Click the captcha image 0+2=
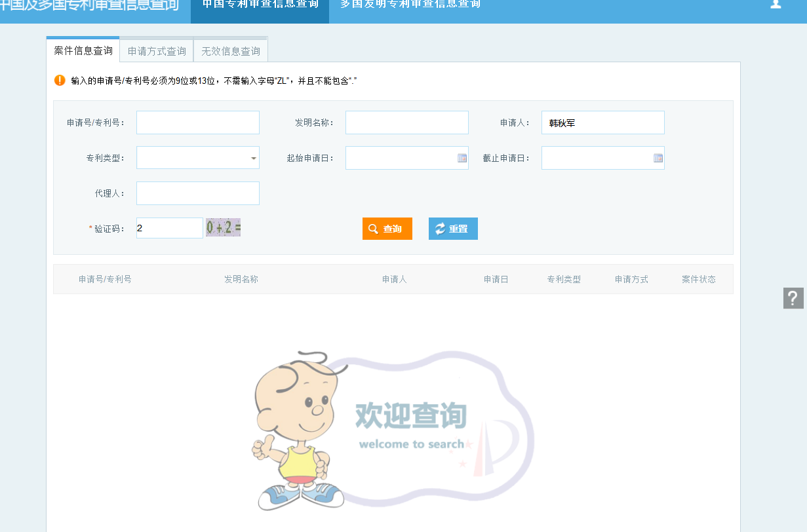Viewport: 807px width, 532px height. 223,228
